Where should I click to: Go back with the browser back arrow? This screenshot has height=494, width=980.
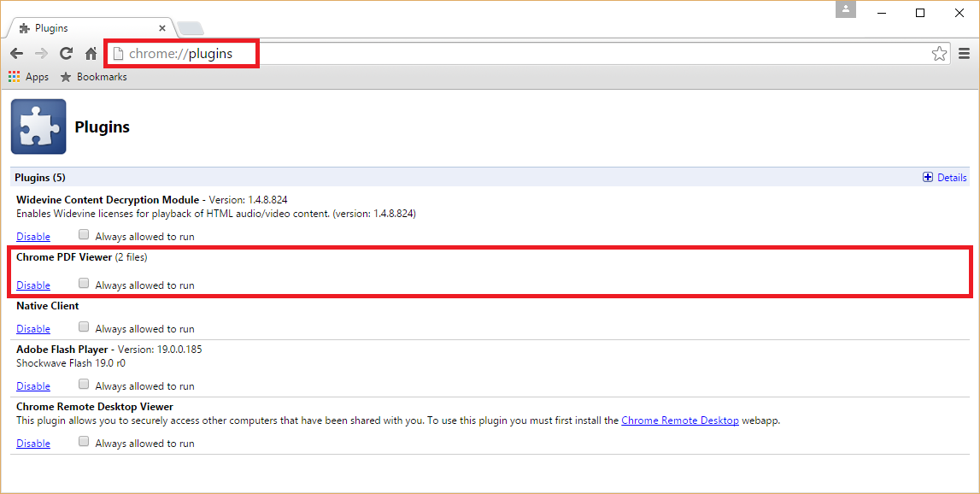(17, 54)
